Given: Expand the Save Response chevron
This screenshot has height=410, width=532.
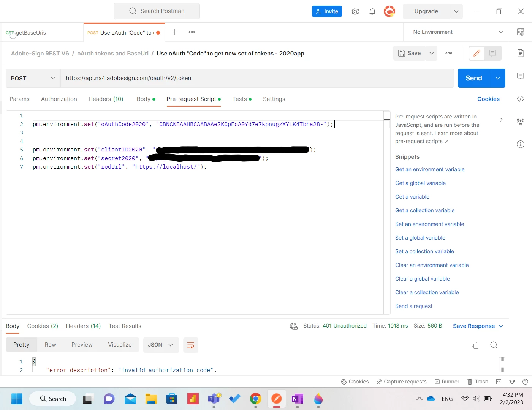Looking at the screenshot, I should [501, 326].
